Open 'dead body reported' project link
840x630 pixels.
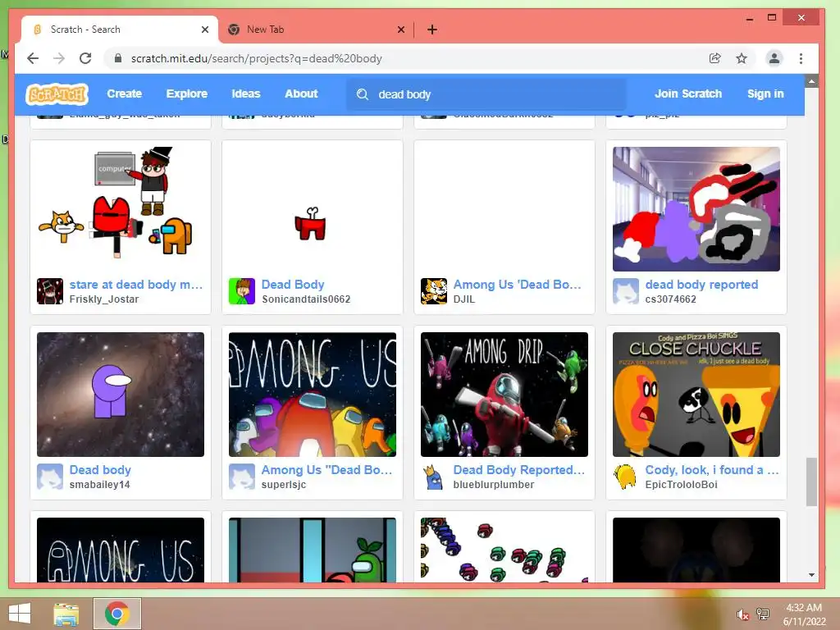click(x=702, y=285)
